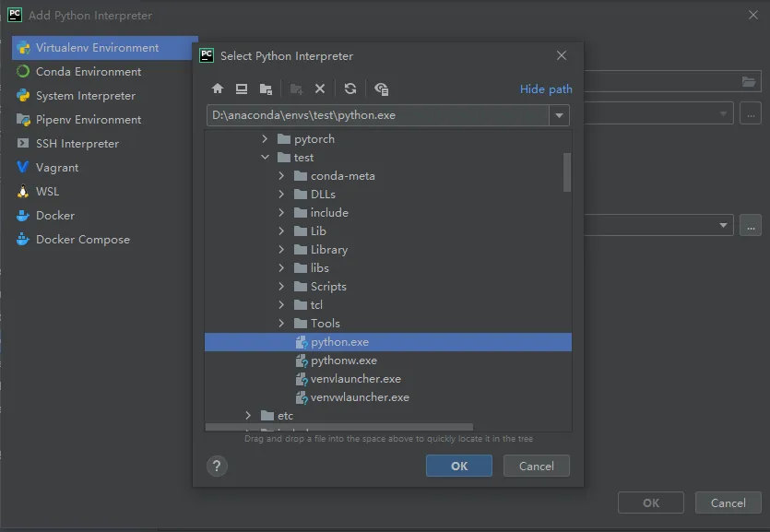Click the Vagrant V icon
Screen dimensions: 770x532
click(x=22, y=168)
